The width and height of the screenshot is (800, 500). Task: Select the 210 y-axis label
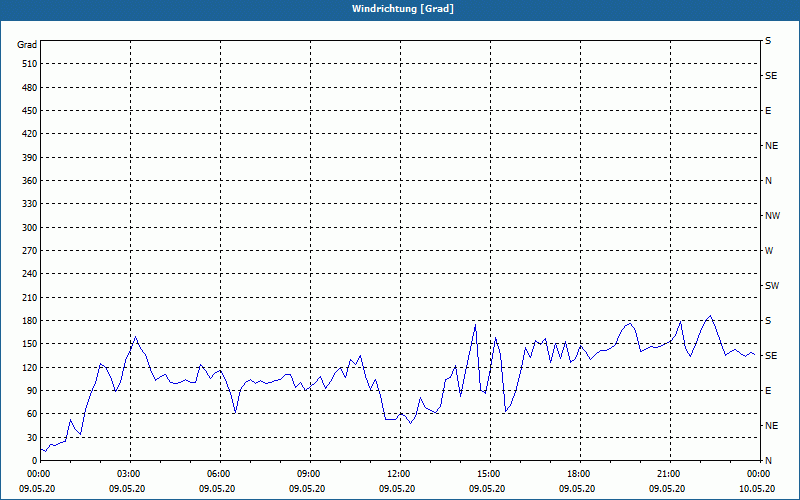(x=30, y=297)
